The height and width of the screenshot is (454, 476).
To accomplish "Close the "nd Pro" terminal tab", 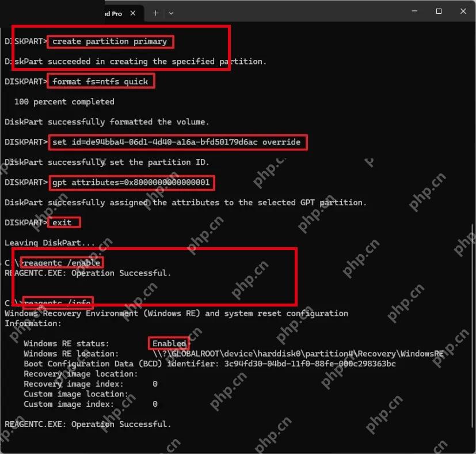I will point(132,13).
